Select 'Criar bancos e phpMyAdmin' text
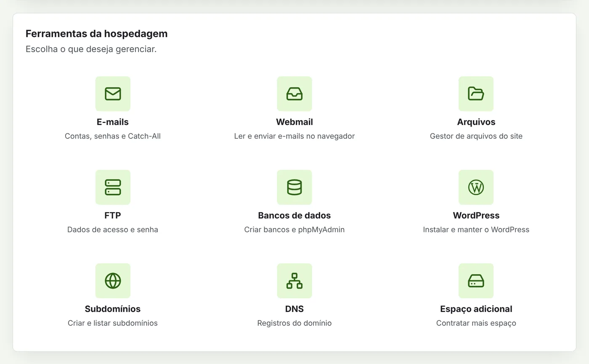Screen dimensions: 589x364 point(294,229)
